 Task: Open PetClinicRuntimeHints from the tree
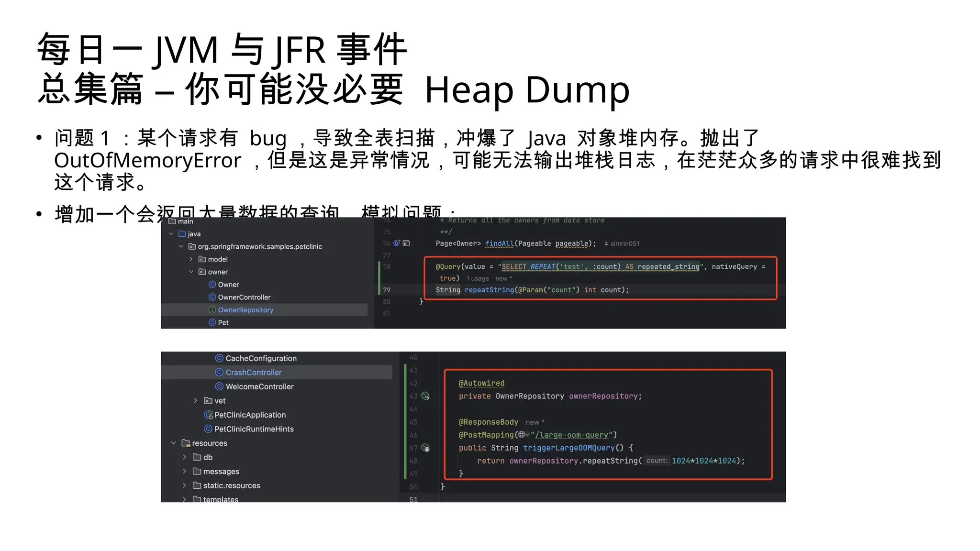[x=254, y=429]
